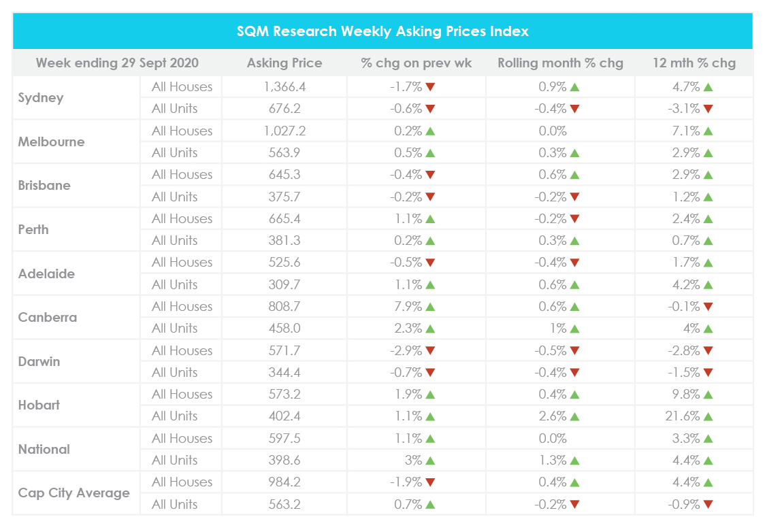Select the 'Week ending 29 Sept 2020' header
The height and width of the screenshot is (532, 765).
(x=117, y=63)
